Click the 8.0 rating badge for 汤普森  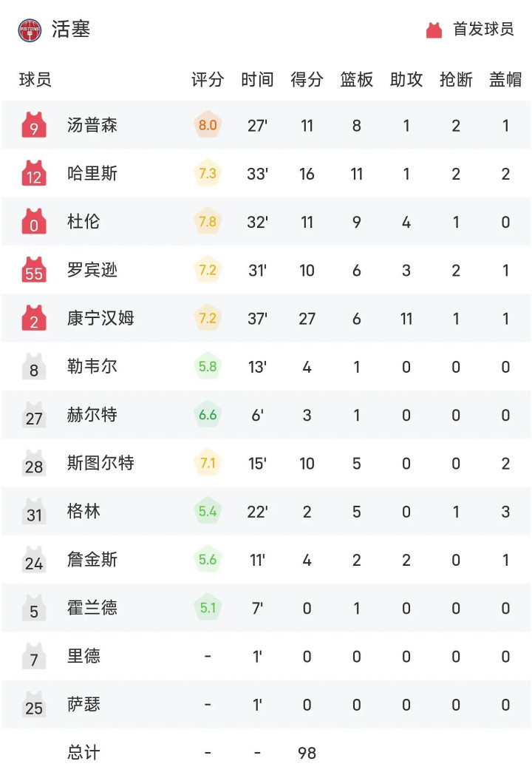[208, 126]
